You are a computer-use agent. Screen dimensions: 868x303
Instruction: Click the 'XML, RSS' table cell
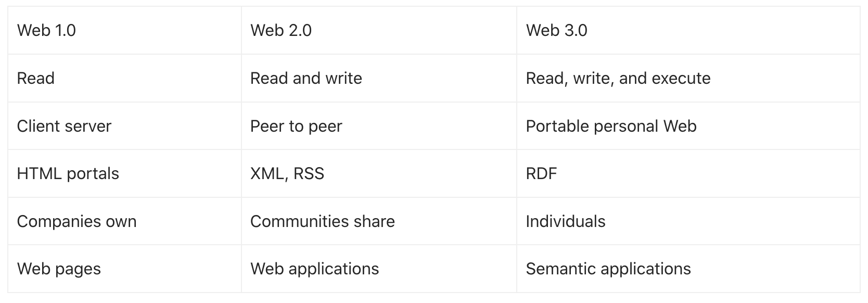[x=287, y=173]
